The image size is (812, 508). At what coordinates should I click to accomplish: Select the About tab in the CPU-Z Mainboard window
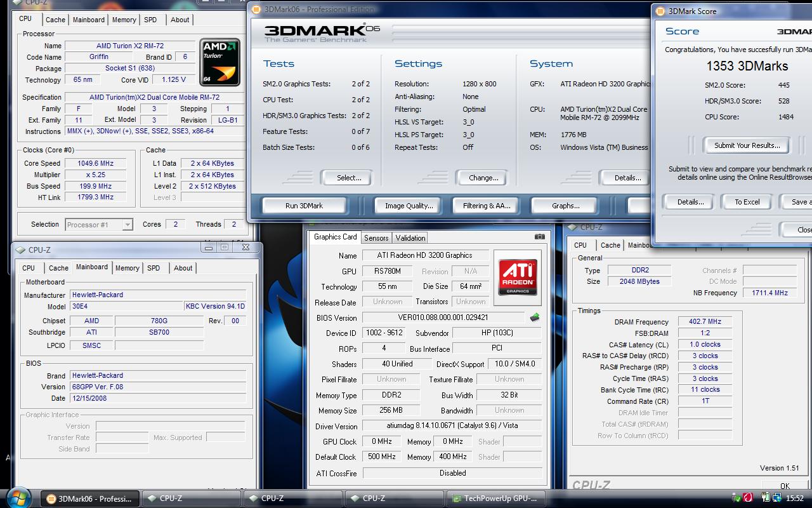coord(183,268)
